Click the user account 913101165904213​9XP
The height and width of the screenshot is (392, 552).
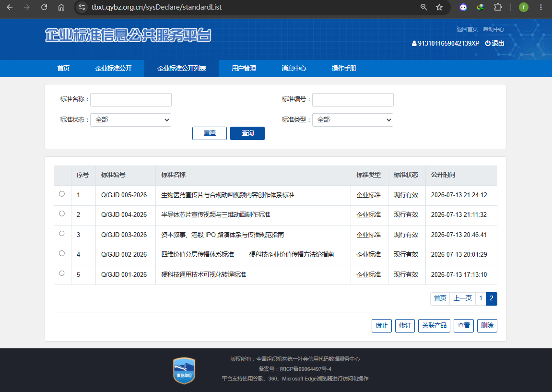click(x=446, y=43)
